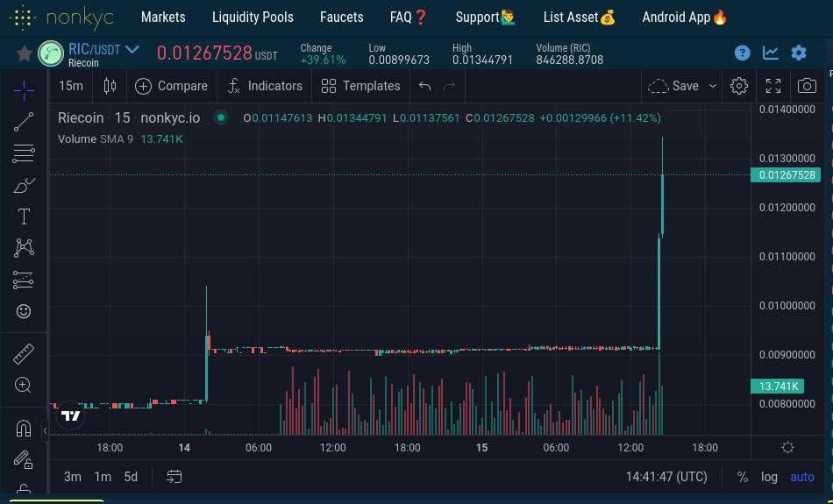Open the blue help question icon
The height and width of the screenshot is (504, 833).
(742, 53)
